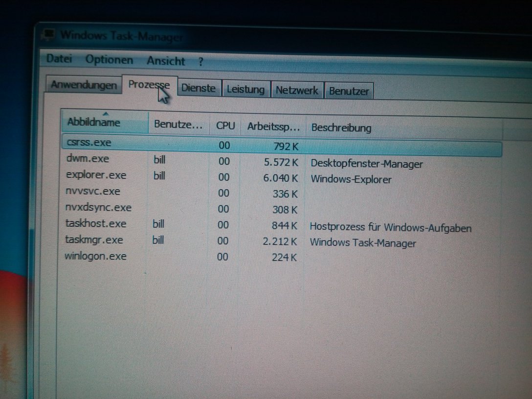532x399 pixels.
Task: Switch to the Anwendungen tab
Action: pos(84,85)
